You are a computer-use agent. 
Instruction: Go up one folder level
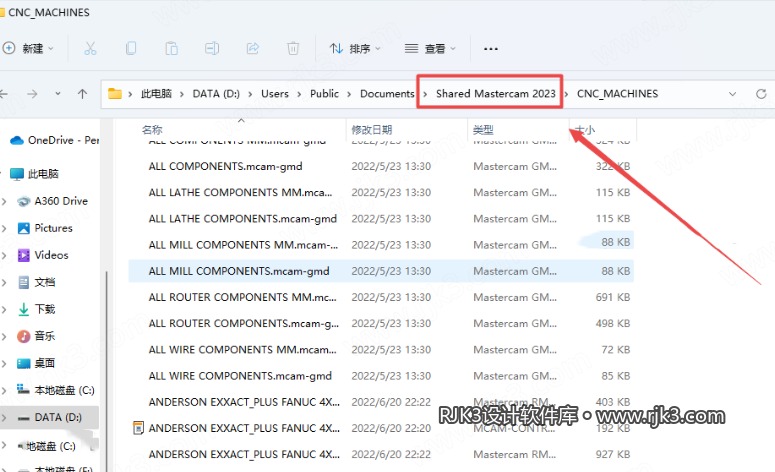(x=83, y=94)
